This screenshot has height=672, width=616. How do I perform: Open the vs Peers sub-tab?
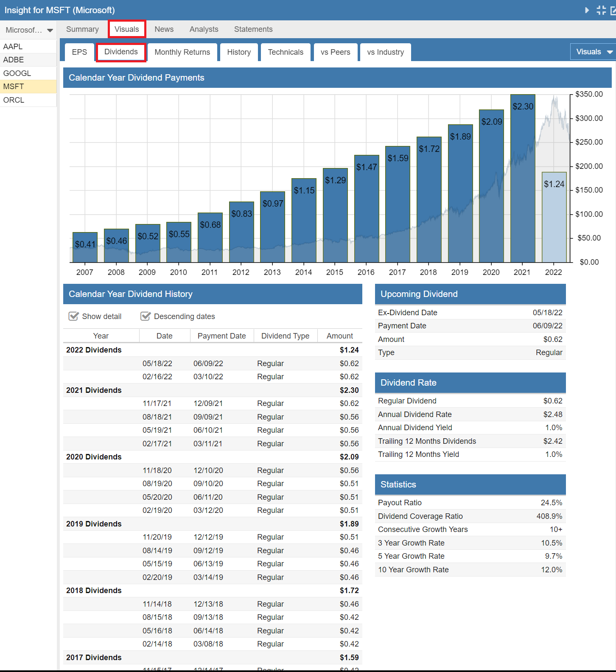[x=336, y=52]
